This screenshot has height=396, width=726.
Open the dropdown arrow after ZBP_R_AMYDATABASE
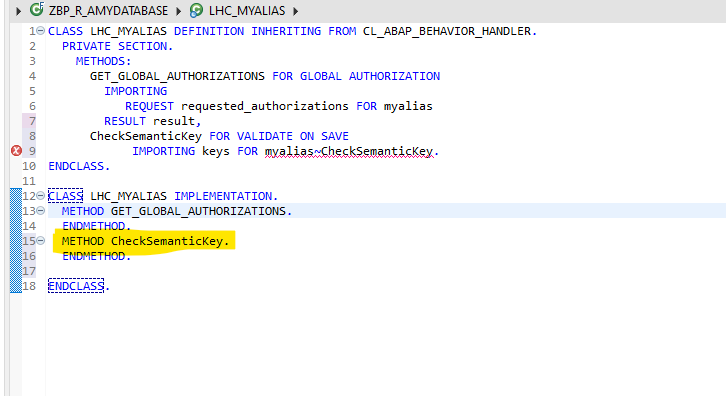tap(178, 11)
